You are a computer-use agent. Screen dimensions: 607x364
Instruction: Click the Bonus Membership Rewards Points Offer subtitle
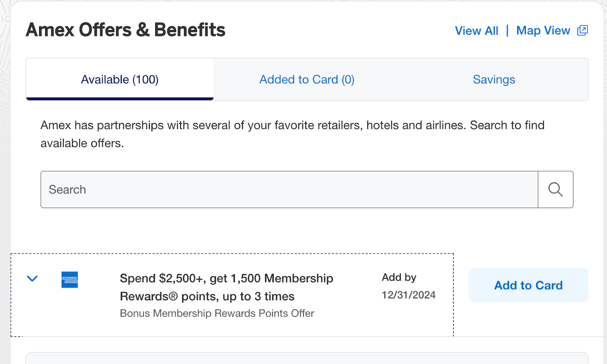217,314
